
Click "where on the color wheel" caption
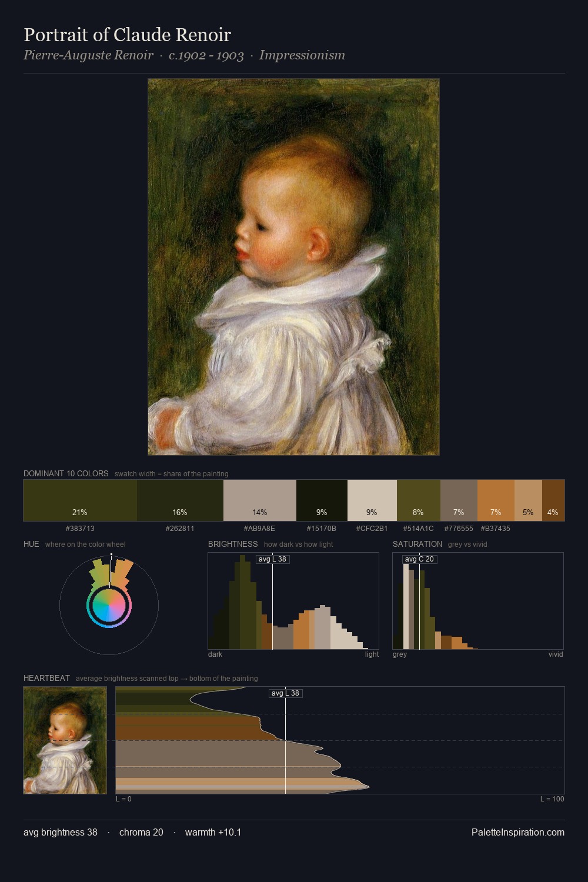coord(85,544)
